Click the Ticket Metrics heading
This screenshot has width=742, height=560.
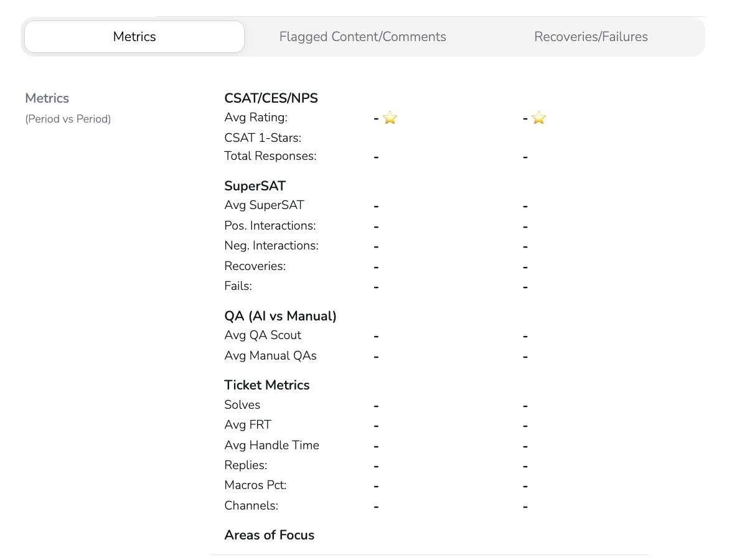coord(266,385)
